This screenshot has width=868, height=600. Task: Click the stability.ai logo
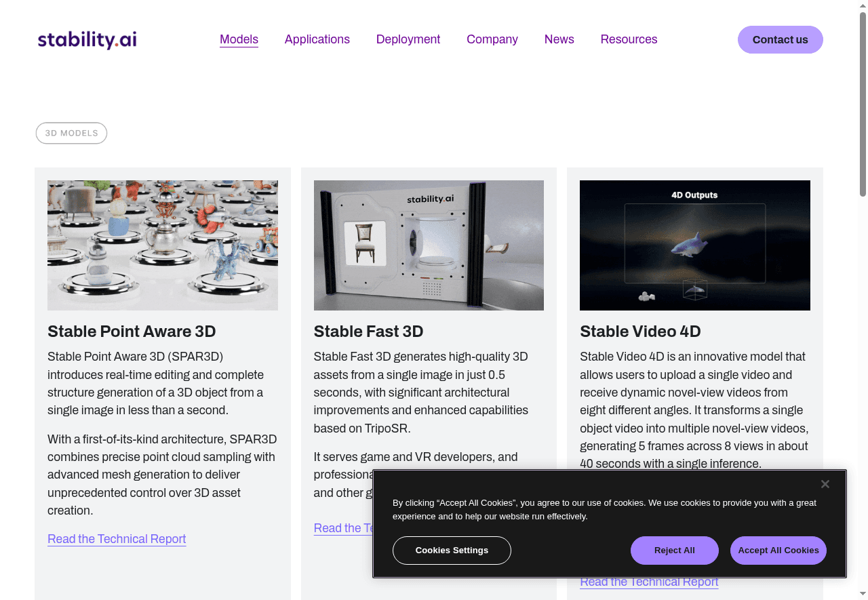click(x=87, y=40)
